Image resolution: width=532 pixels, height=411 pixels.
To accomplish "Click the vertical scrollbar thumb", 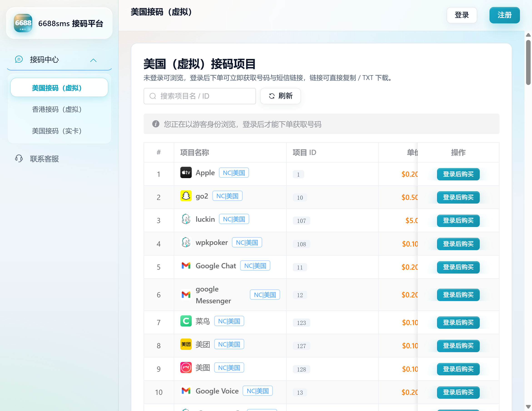I will (528, 62).
